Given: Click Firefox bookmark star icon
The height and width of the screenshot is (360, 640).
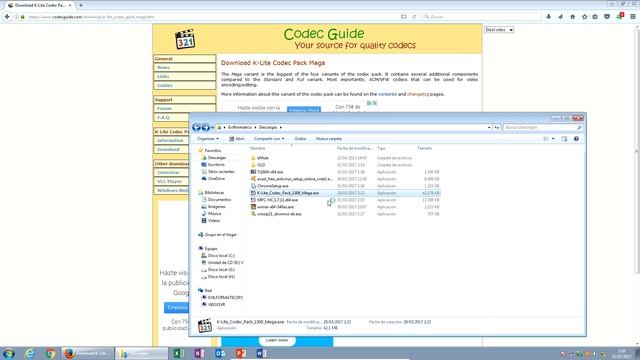Looking at the screenshot, I should click(584, 17).
